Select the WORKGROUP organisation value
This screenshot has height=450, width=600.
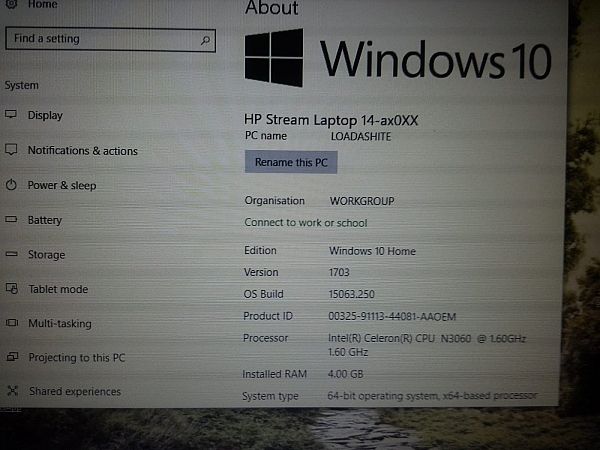click(362, 201)
